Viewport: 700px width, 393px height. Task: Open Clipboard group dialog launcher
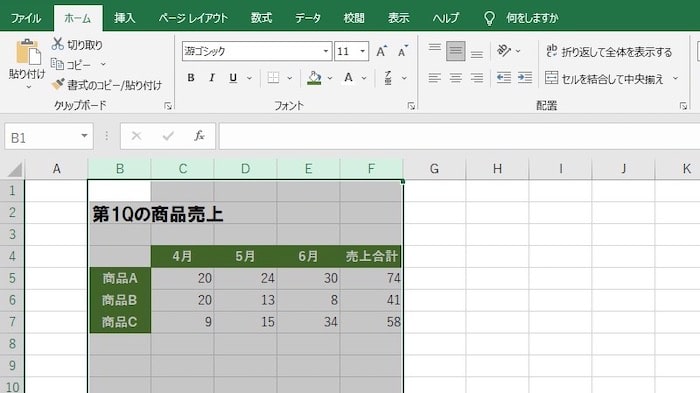click(168, 106)
